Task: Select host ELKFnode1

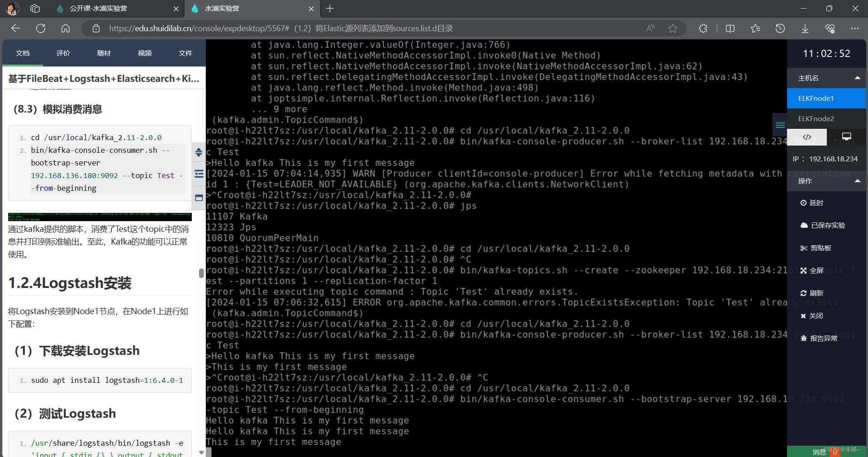Action: click(x=826, y=98)
